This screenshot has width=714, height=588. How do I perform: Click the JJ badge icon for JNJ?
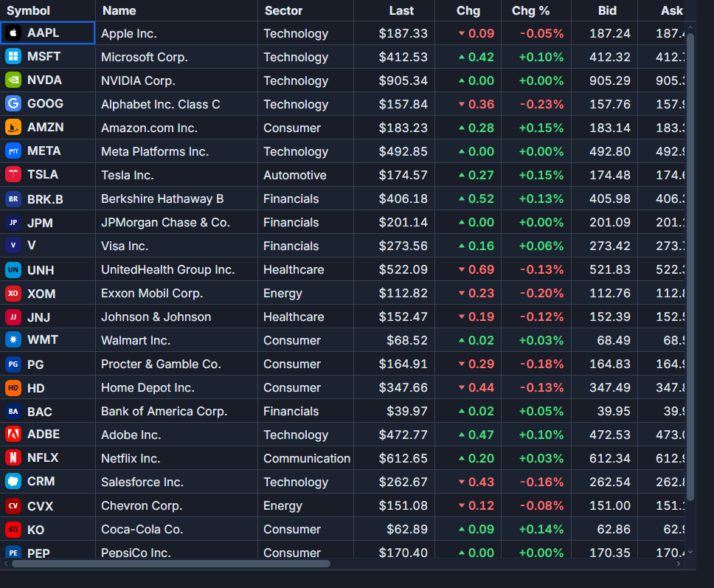pos(13,317)
